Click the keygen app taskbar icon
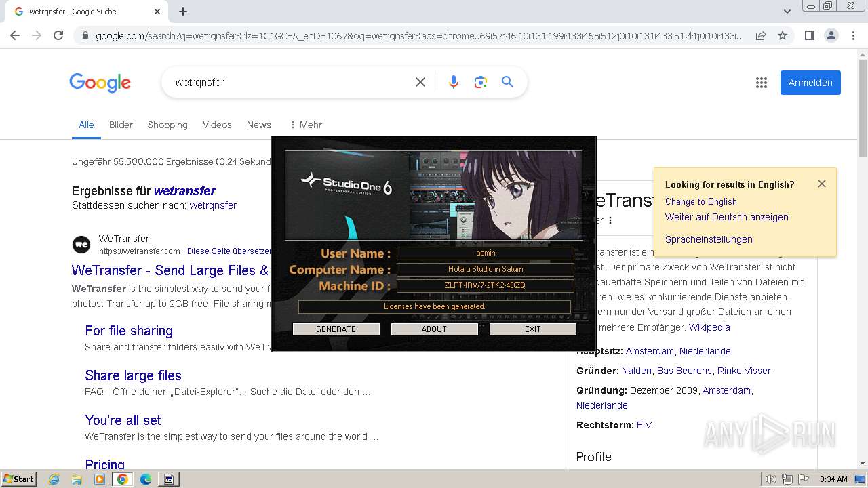868x488 pixels. coord(169,479)
